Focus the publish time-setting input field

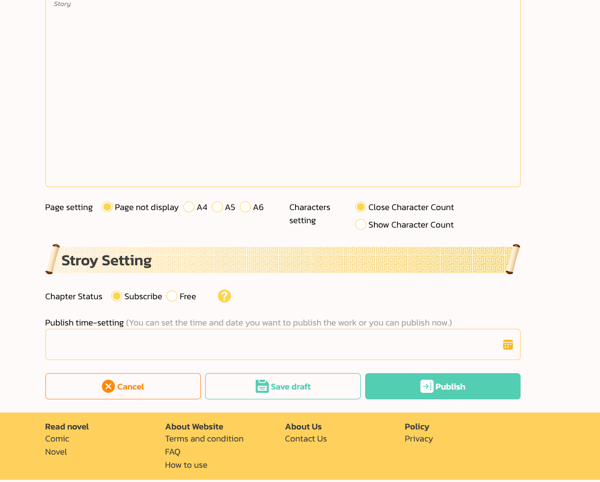(270, 345)
